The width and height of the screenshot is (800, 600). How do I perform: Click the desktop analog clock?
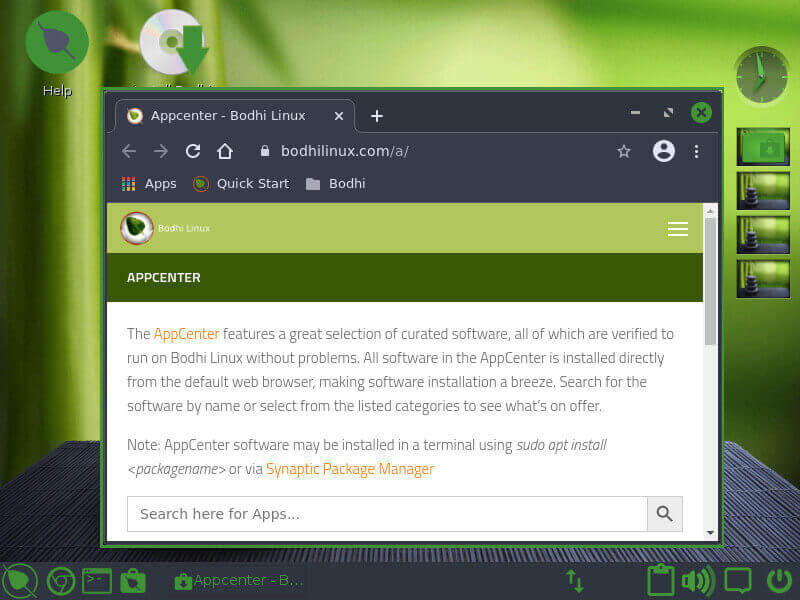coord(762,76)
